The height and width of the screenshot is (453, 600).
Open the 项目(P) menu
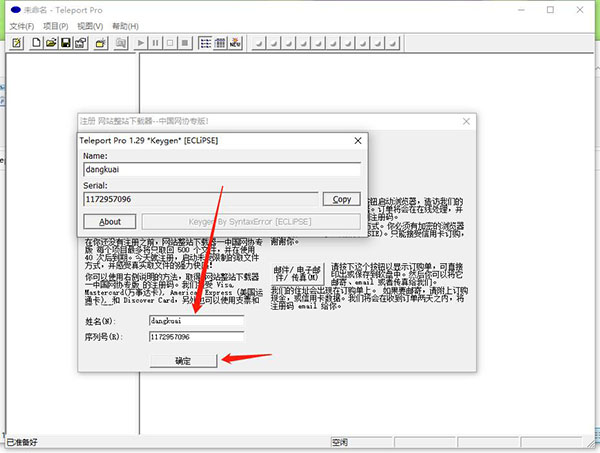55,26
